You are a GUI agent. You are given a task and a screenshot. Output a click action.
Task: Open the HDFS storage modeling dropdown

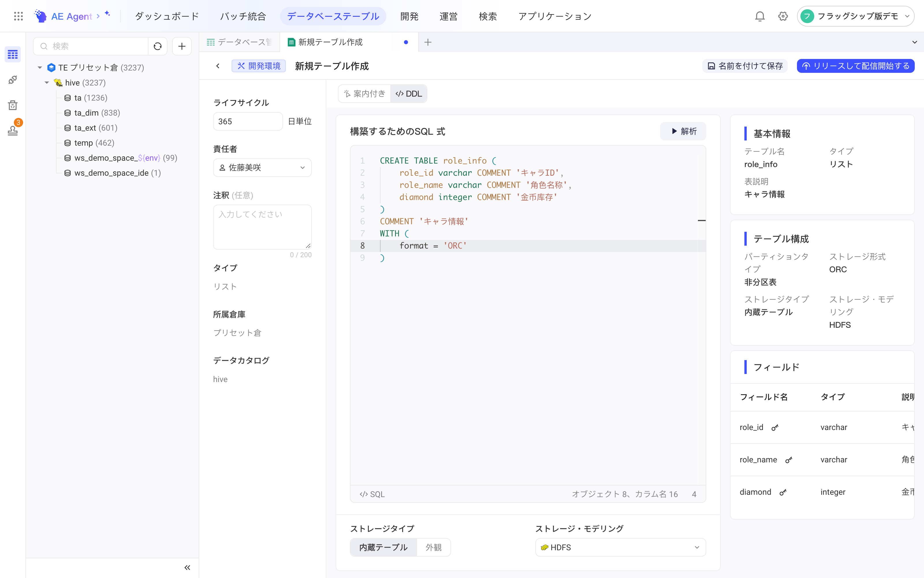tap(621, 547)
